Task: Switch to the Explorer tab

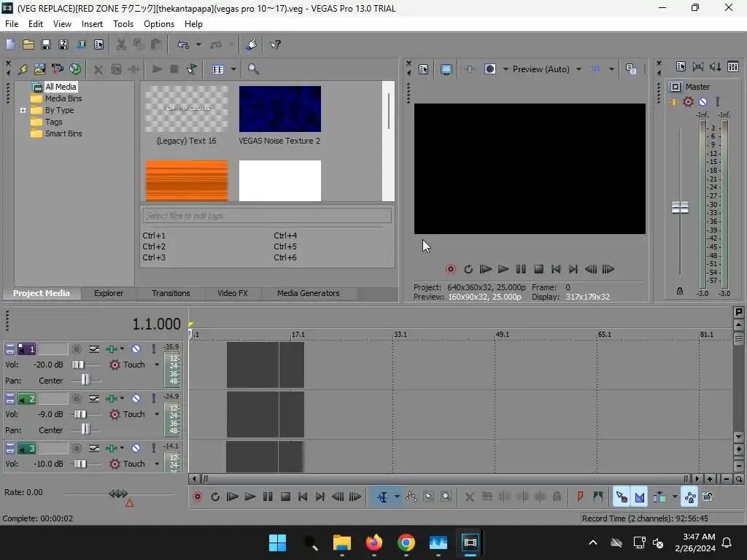Action: pos(109,293)
